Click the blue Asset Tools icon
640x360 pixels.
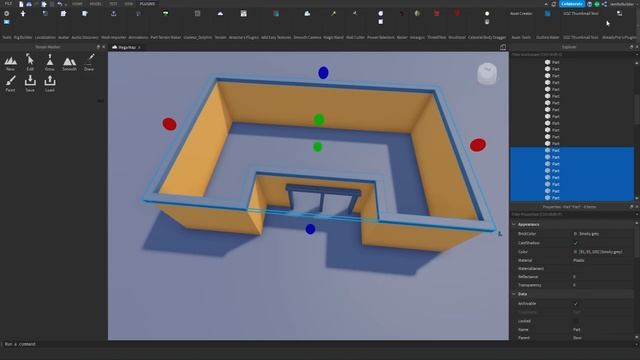pos(547,13)
